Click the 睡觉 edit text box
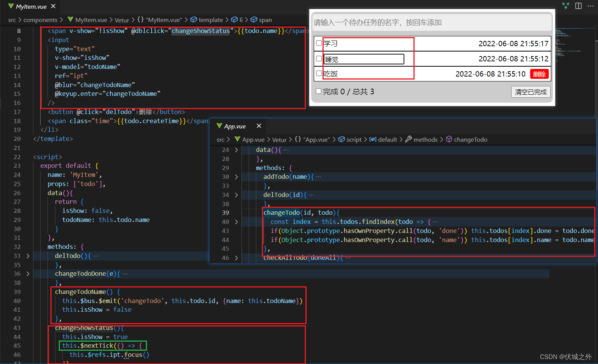 pyautogui.click(x=364, y=59)
